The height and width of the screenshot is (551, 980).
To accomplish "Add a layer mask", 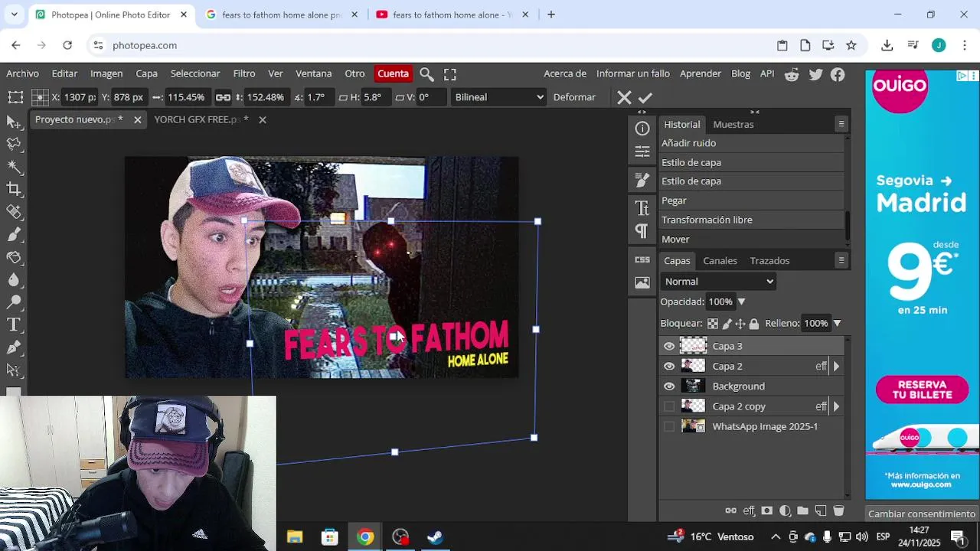I will [x=766, y=510].
